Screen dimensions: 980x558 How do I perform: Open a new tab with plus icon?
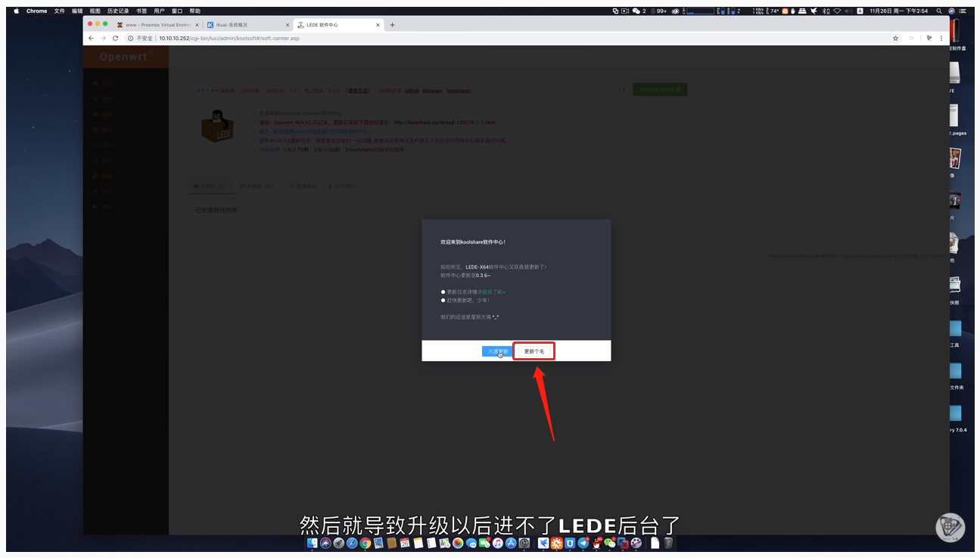tap(392, 25)
